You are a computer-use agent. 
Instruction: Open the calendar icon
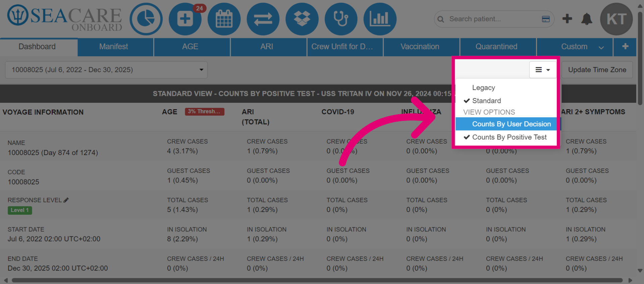click(x=224, y=19)
